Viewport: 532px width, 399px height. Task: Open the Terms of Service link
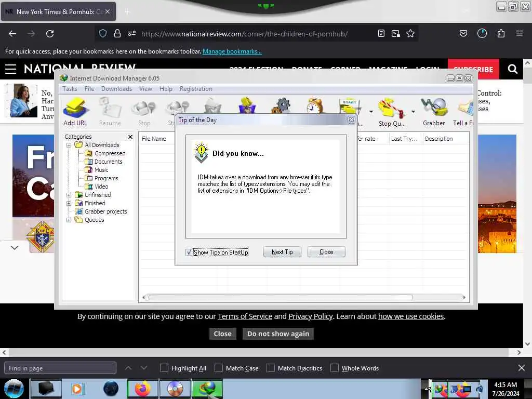click(x=245, y=316)
